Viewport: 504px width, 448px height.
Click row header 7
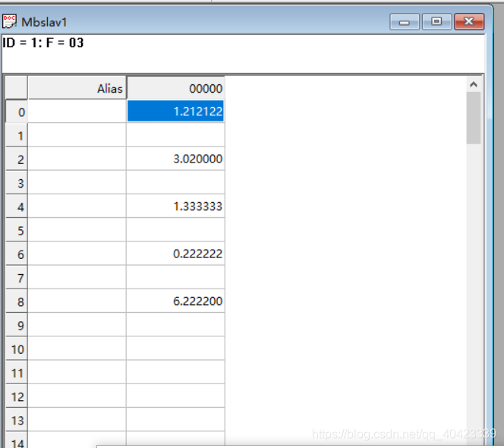click(x=17, y=278)
